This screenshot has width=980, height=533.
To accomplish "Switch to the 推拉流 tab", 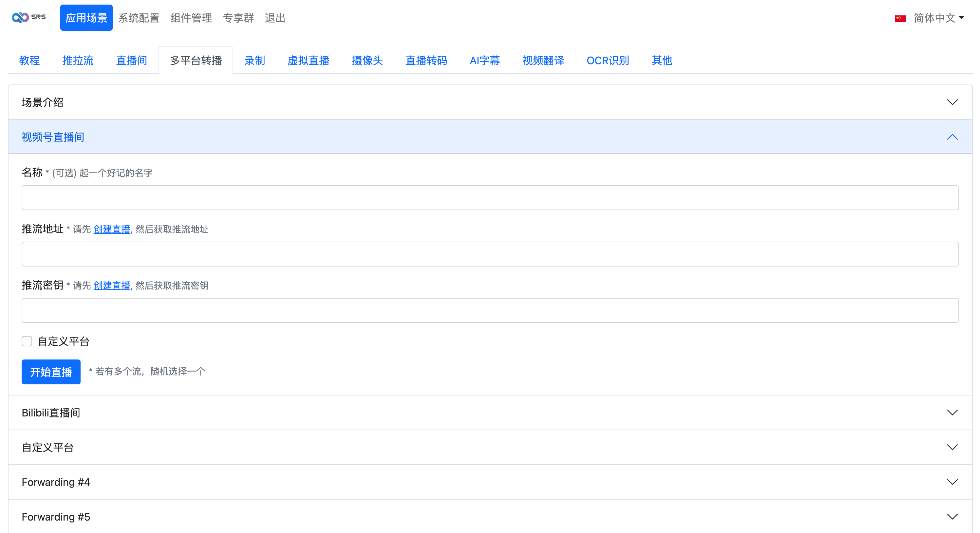I will click(x=78, y=61).
